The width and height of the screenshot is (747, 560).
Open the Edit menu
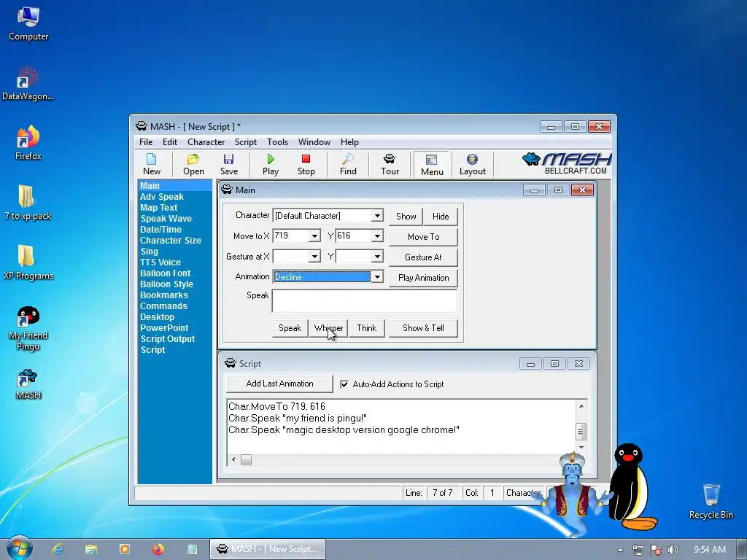tap(169, 142)
